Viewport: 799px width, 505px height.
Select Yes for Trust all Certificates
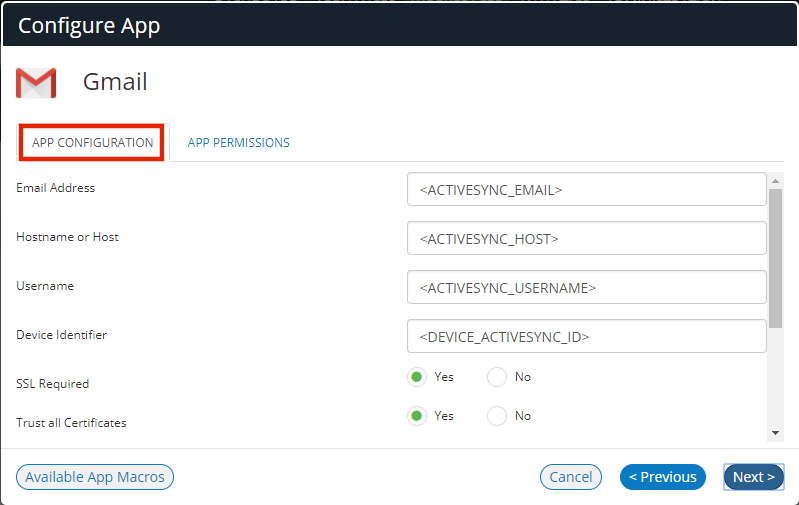tap(417, 416)
